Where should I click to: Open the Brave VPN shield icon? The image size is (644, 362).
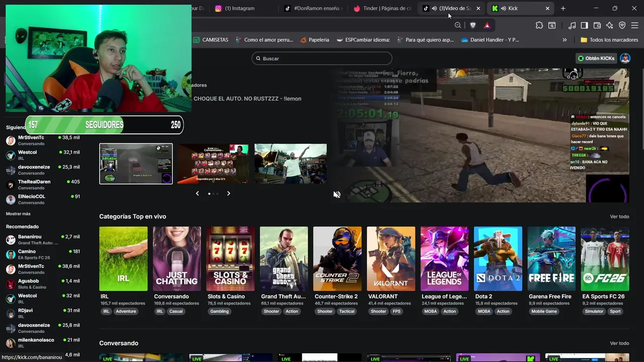tap(622, 25)
